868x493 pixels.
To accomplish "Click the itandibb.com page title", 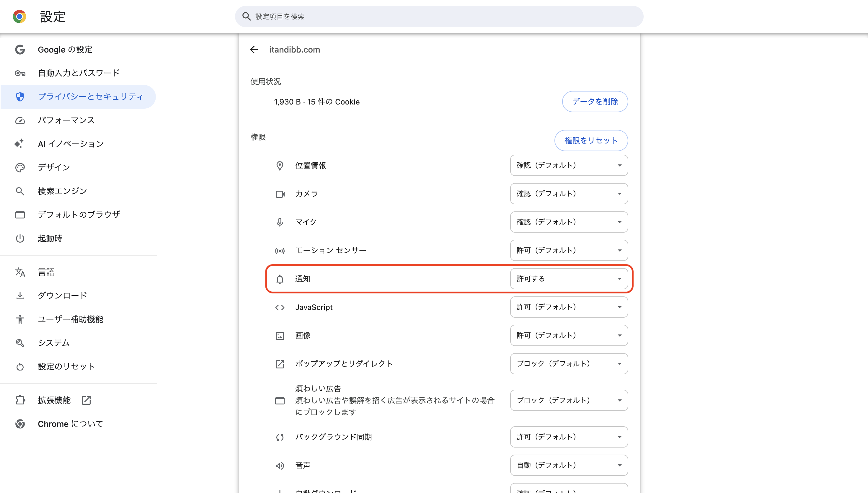I will pyautogui.click(x=295, y=50).
